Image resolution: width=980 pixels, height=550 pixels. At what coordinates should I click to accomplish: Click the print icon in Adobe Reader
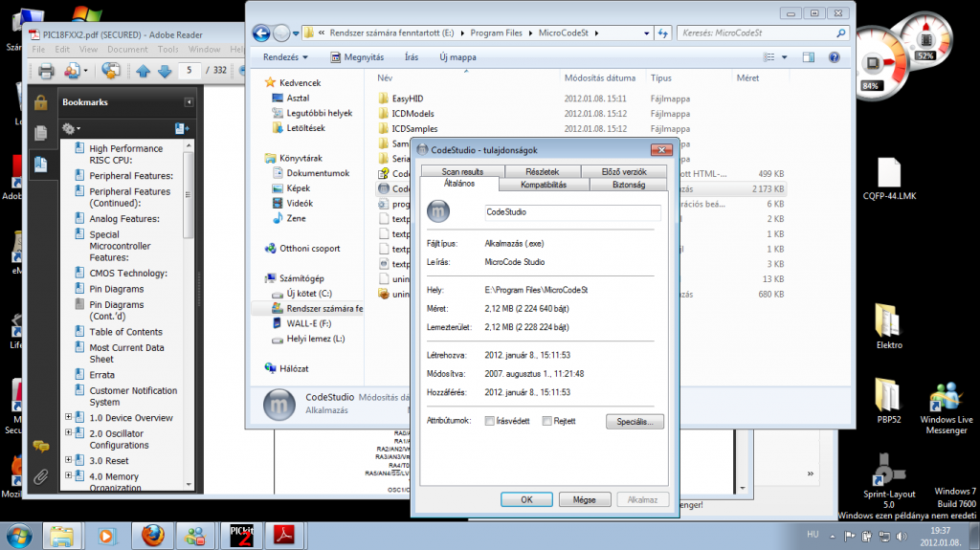[46, 71]
